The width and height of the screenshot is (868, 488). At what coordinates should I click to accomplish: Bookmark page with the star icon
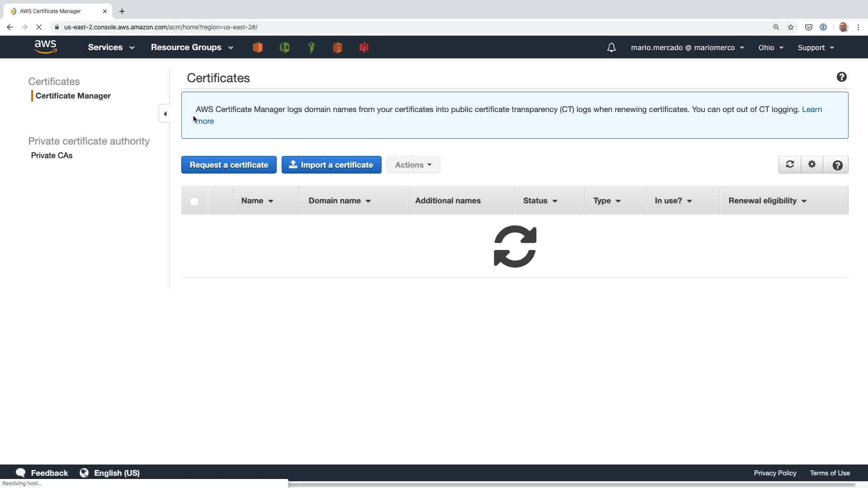coord(791,27)
